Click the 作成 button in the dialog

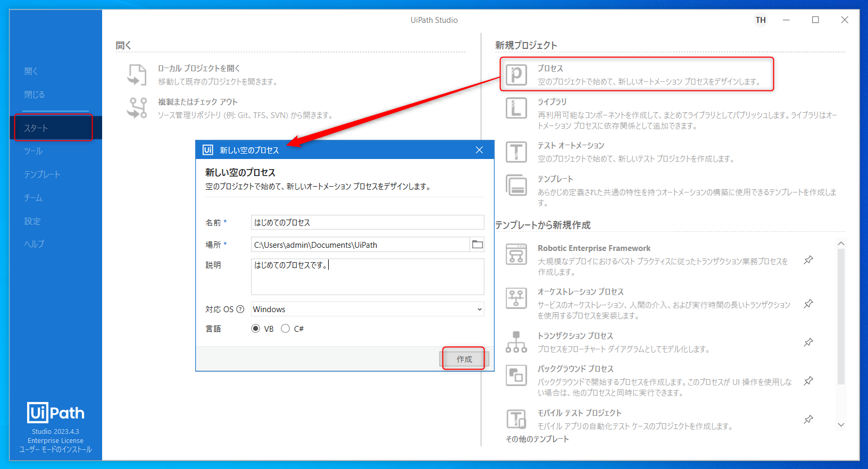pos(464,359)
